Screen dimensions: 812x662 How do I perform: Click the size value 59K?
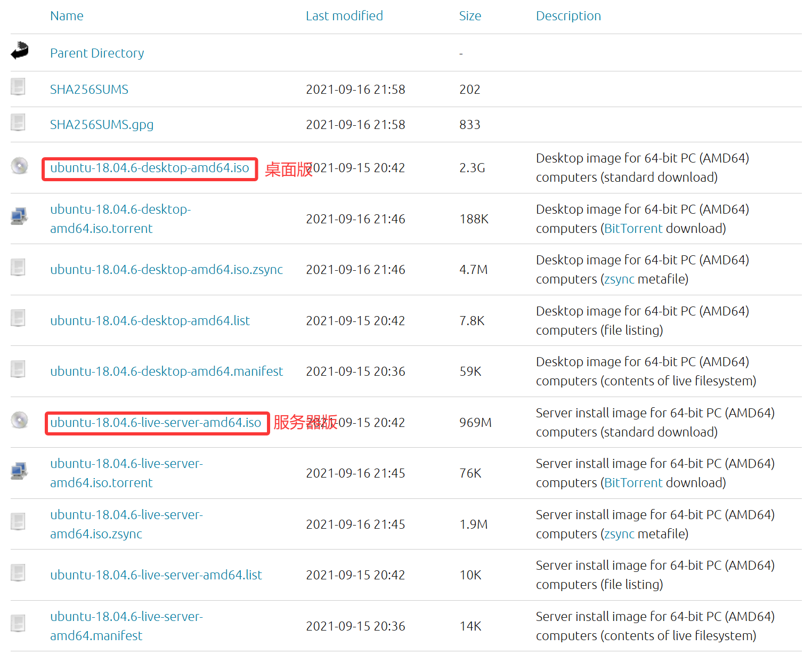click(470, 372)
